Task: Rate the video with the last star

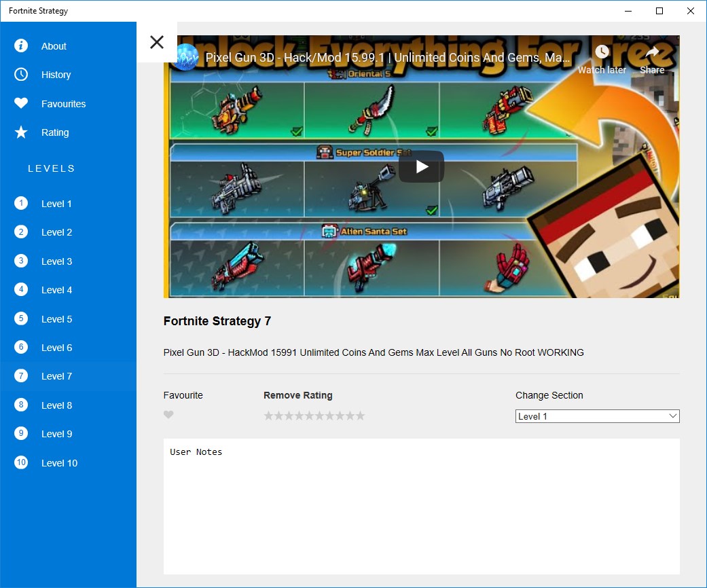Action: coord(360,416)
